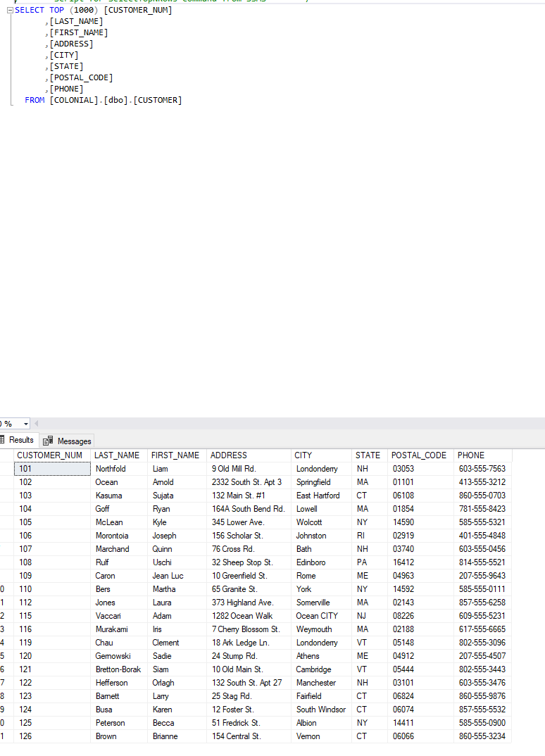Sort by CUSTOMER_NUM column header
Screen dimensions: 545x756
pyautogui.click(x=52, y=455)
